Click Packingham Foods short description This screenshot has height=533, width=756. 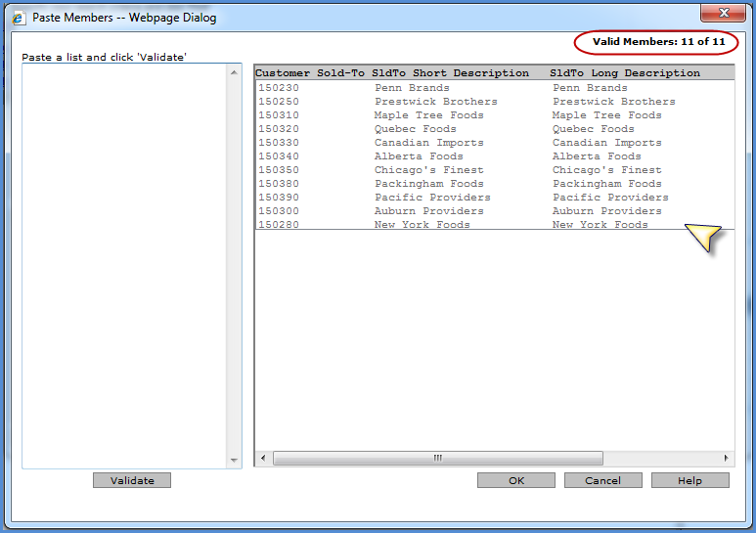429,184
